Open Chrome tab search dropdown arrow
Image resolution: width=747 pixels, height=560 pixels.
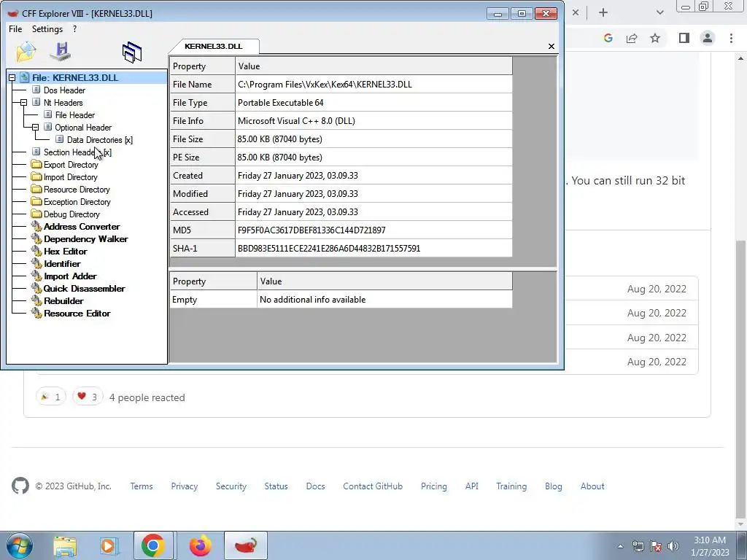[659, 12]
